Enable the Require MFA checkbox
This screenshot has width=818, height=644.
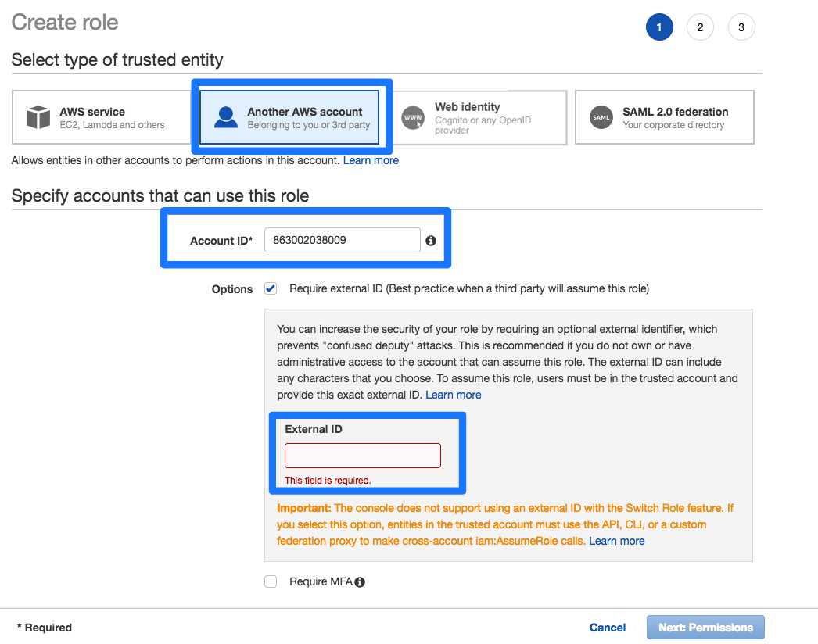pyautogui.click(x=270, y=581)
